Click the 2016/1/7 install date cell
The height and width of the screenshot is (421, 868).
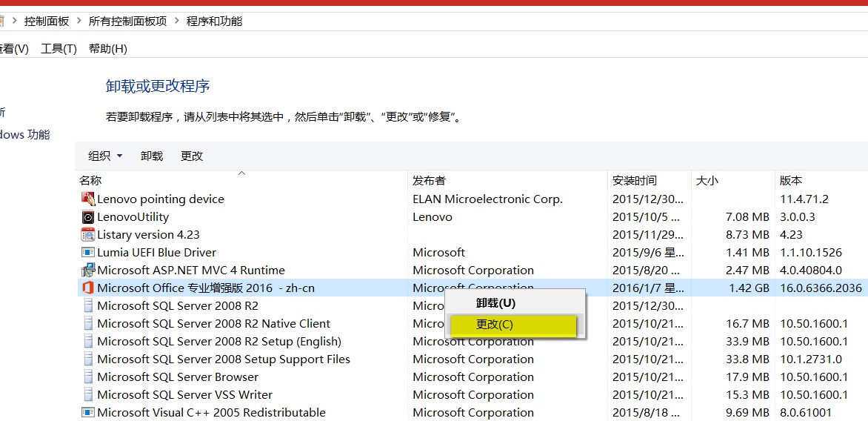coord(648,288)
